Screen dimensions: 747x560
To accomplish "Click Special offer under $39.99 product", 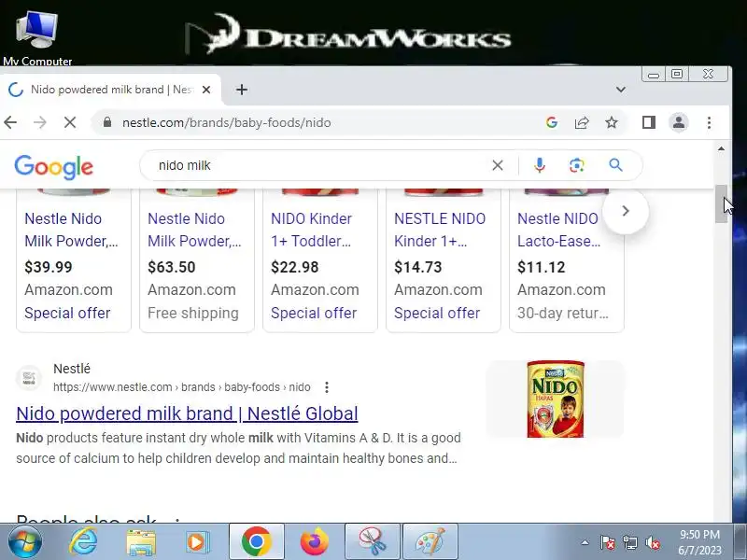I will tap(67, 313).
